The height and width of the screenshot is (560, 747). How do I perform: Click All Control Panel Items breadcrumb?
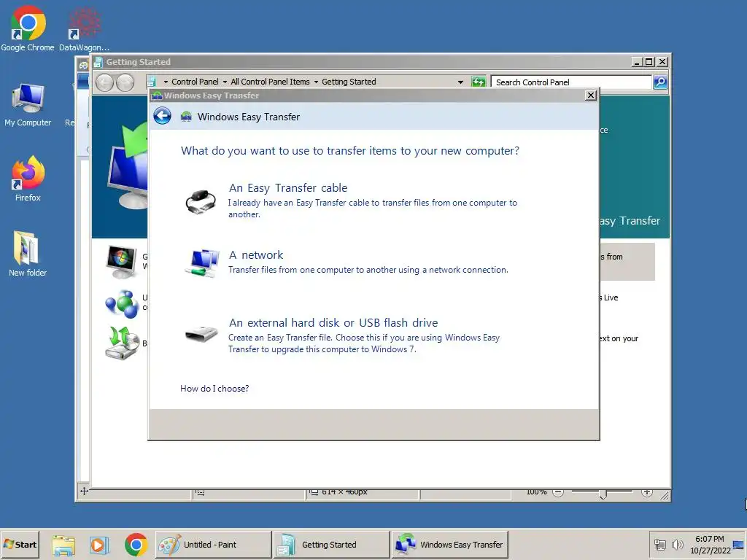270,82
